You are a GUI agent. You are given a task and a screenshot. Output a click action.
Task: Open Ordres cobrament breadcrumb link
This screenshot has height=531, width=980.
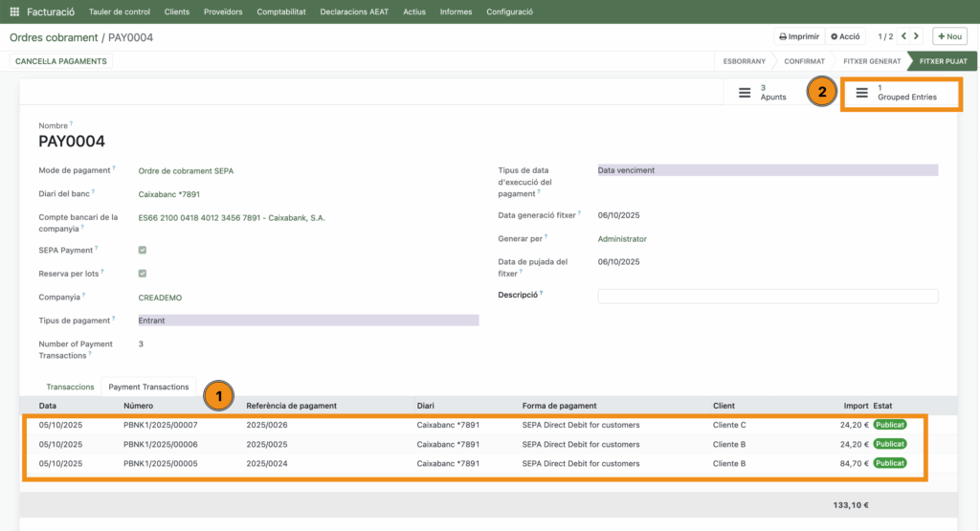tap(53, 37)
